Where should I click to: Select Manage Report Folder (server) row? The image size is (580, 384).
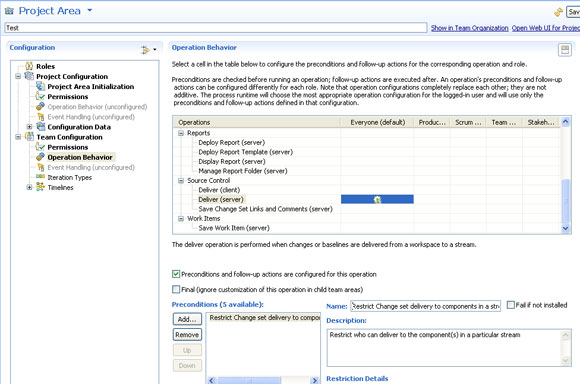tap(243, 171)
